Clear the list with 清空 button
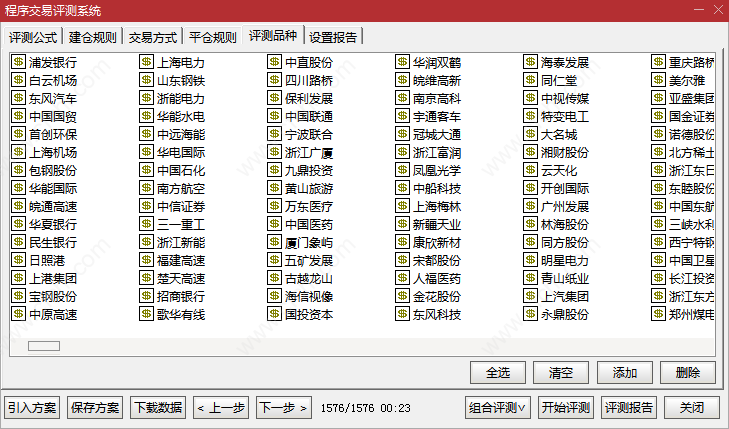This screenshot has height=429, width=729. point(561,373)
